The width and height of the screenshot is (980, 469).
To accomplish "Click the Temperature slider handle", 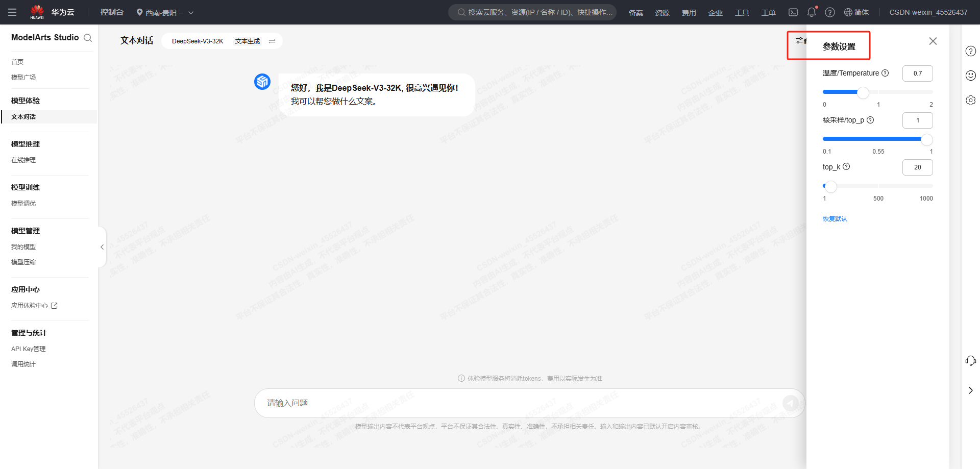I will pos(863,92).
